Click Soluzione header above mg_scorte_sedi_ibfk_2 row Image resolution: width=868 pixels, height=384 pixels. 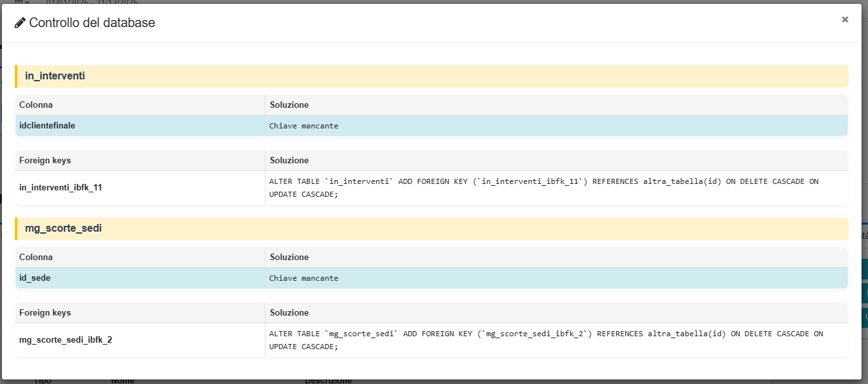click(x=289, y=312)
